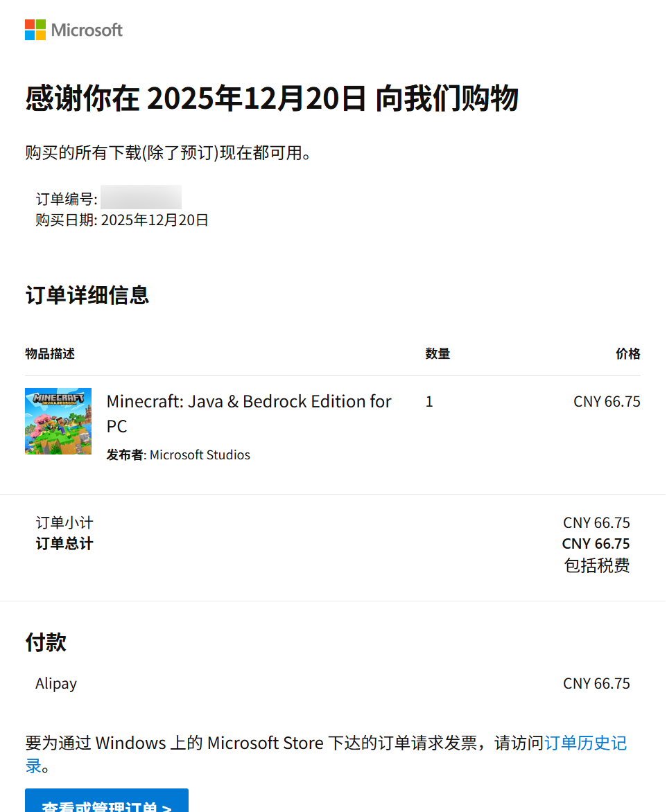Click the 付款 section heading

(46, 642)
